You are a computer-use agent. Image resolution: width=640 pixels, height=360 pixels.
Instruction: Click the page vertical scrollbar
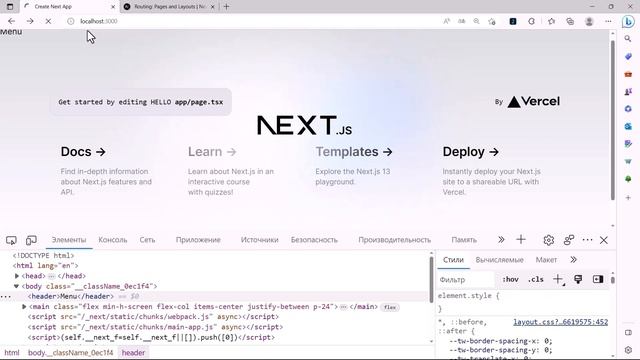pos(613,120)
